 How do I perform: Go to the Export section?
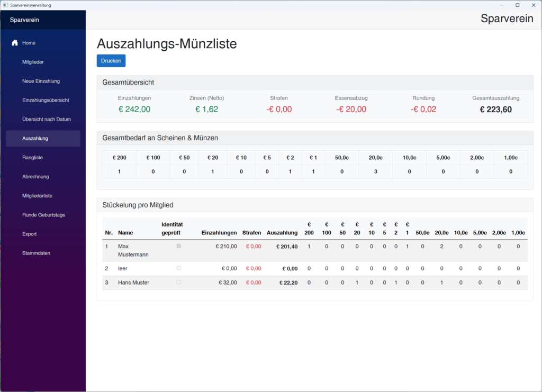(x=29, y=234)
